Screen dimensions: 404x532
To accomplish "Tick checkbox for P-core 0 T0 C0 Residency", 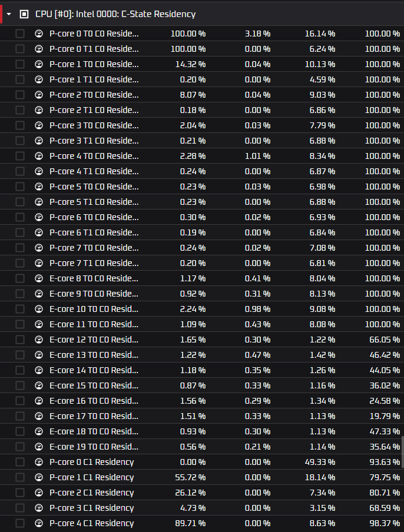I will (20, 34).
